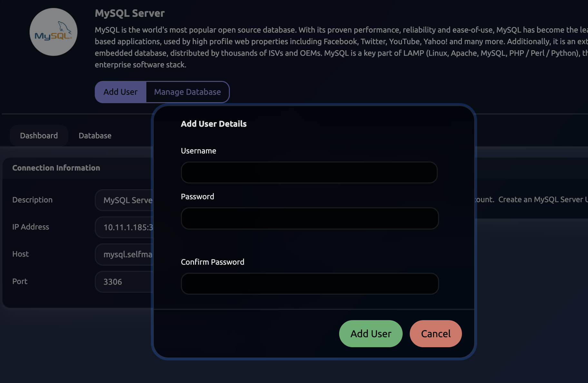Click the Username label
This screenshot has width=588, height=383.
[199, 151]
